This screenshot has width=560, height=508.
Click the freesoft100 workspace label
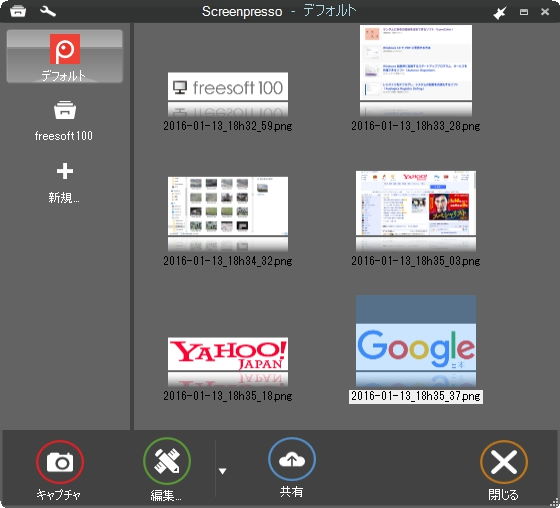[x=64, y=136]
